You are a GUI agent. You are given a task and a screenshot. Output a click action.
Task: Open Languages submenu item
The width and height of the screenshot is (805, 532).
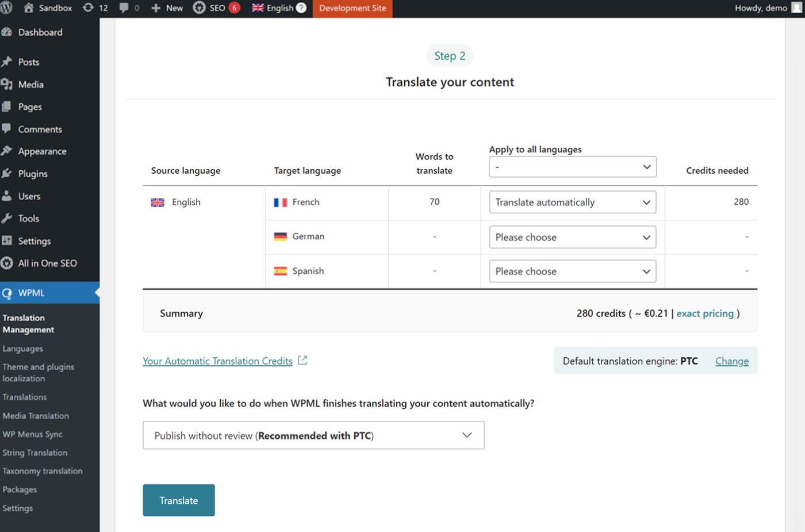tap(22, 349)
